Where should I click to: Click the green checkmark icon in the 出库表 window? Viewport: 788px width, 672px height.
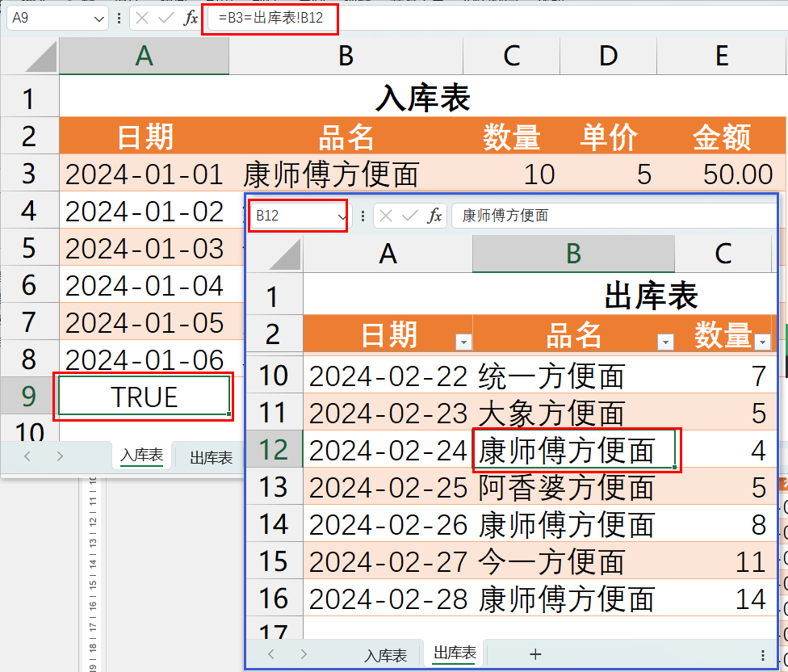point(409,216)
